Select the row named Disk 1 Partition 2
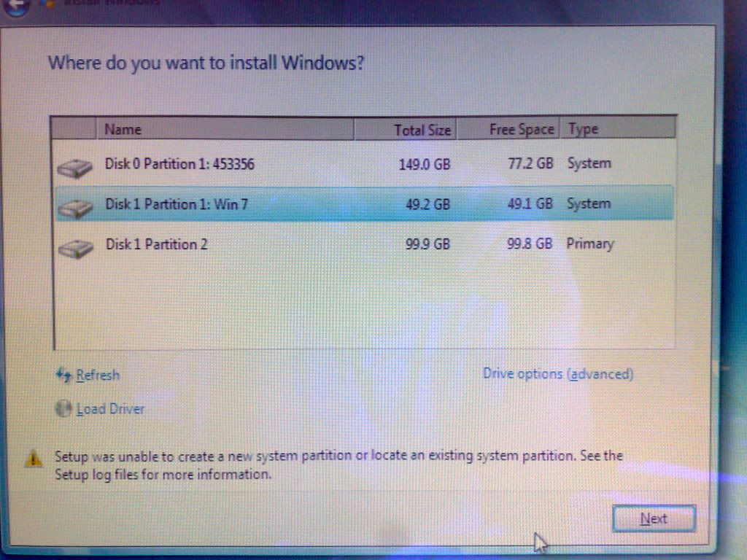This screenshot has width=747, height=560. tap(364, 244)
